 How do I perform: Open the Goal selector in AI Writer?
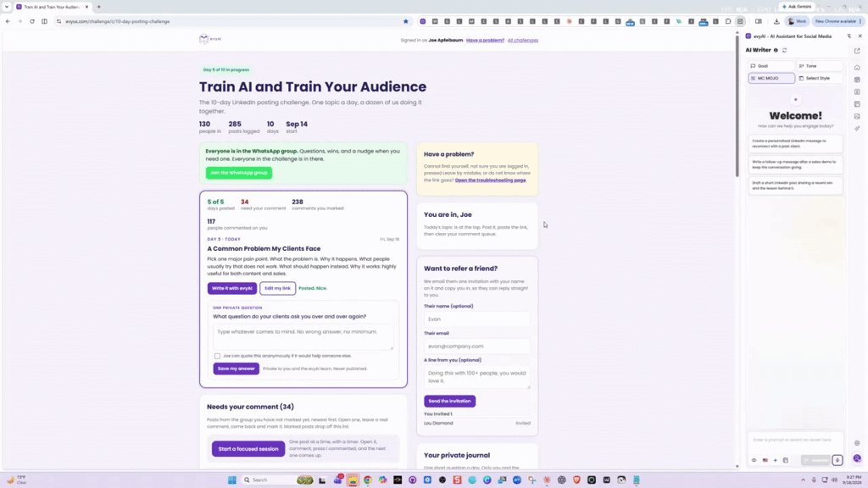coord(771,66)
